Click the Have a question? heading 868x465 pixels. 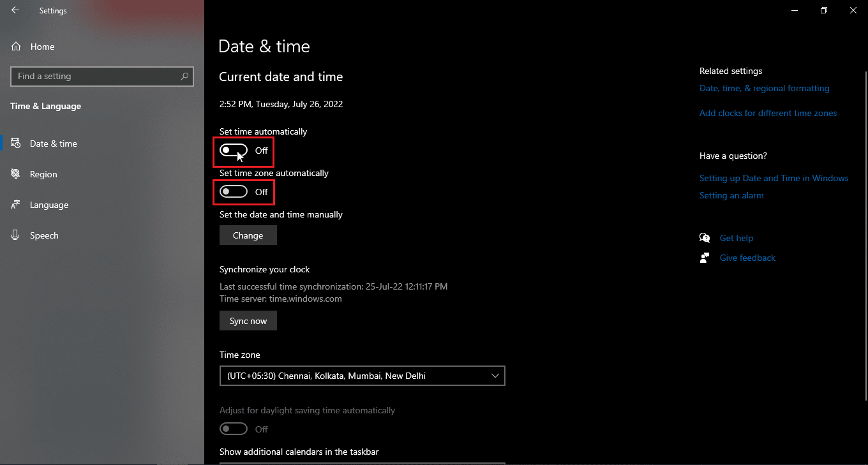pos(733,156)
